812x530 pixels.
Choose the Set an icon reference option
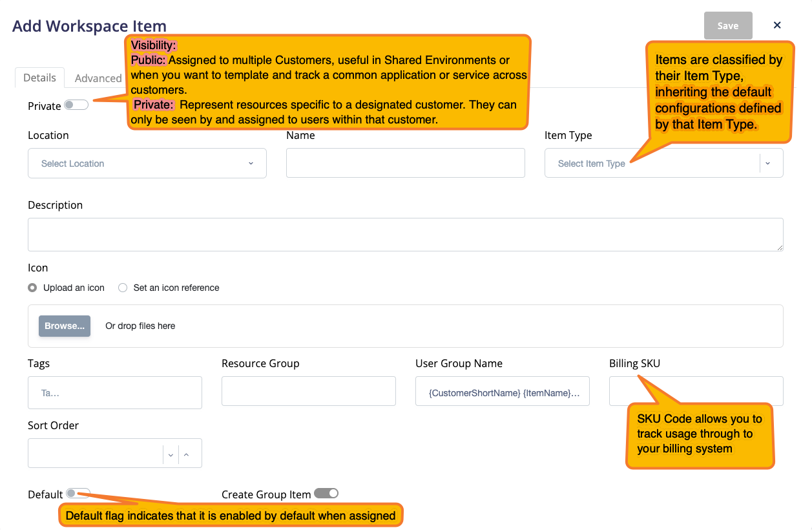pos(123,288)
